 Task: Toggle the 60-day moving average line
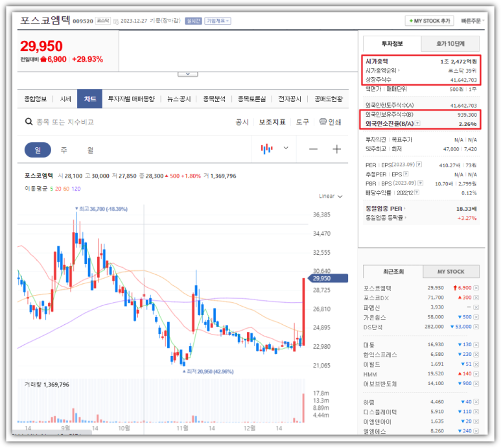[66, 189]
